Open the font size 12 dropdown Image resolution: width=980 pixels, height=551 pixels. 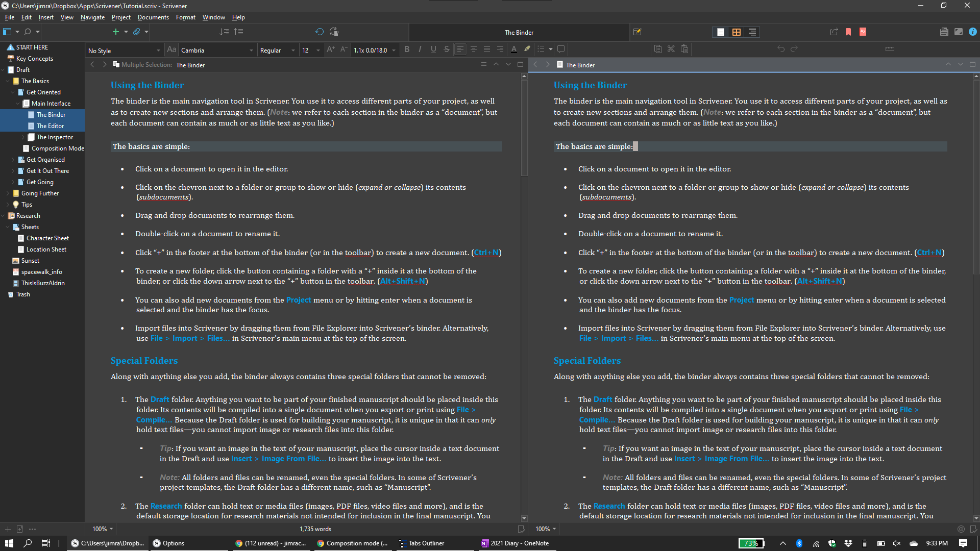pos(311,51)
